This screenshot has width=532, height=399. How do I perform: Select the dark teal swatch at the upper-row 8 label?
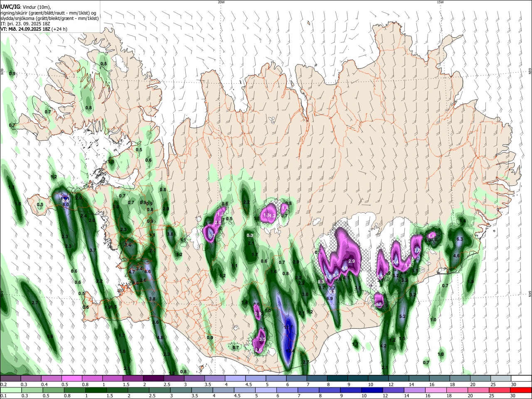tap(337, 379)
